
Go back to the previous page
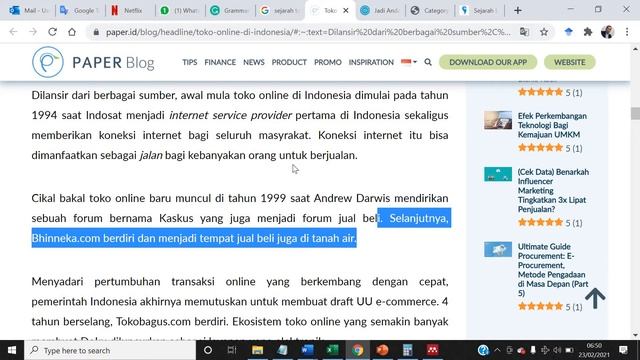13,32
